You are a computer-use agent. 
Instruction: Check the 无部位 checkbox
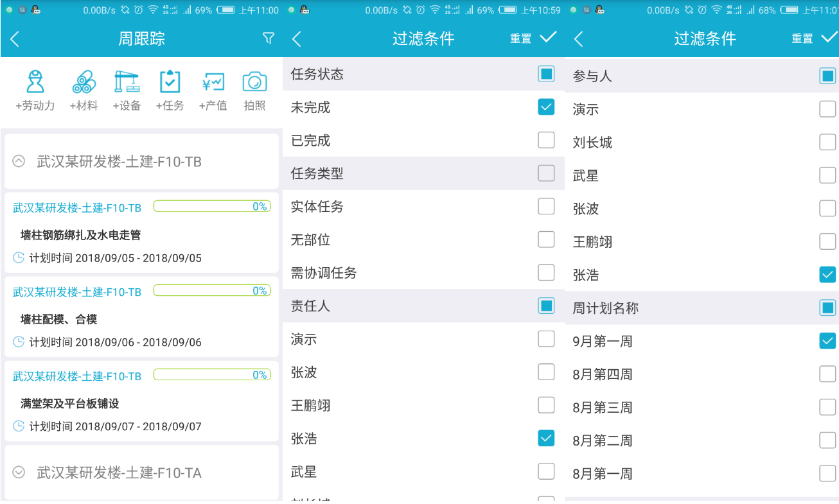(546, 239)
